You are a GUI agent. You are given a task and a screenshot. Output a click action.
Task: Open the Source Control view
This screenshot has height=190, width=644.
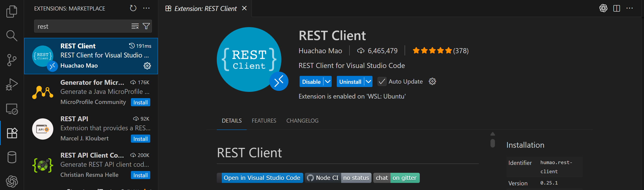[x=12, y=60]
